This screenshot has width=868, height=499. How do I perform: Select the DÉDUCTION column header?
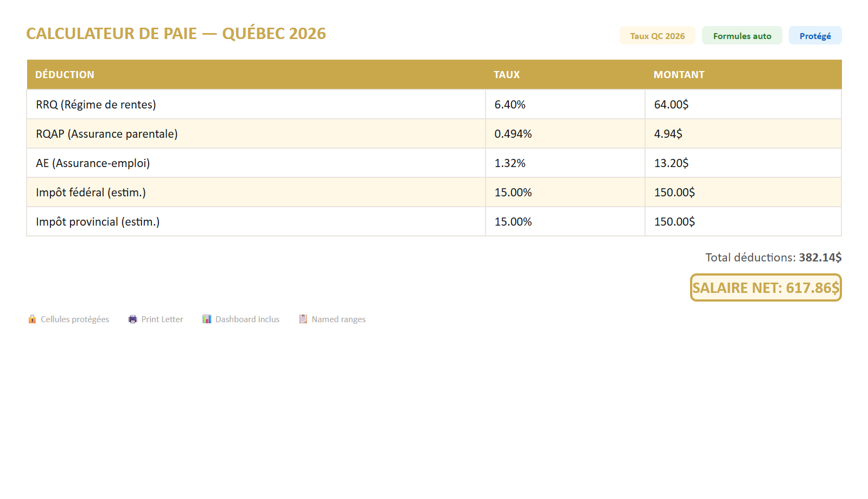tap(256, 74)
